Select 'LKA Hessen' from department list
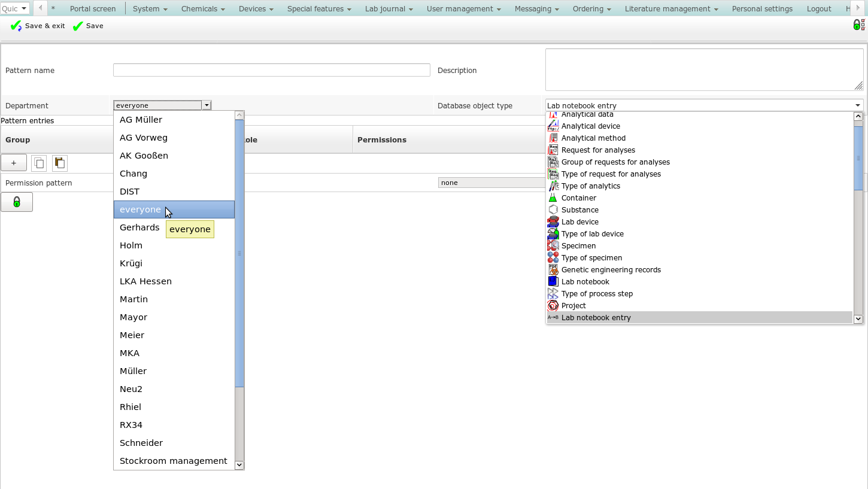The image size is (868, 489). click(x=145, y=281)
